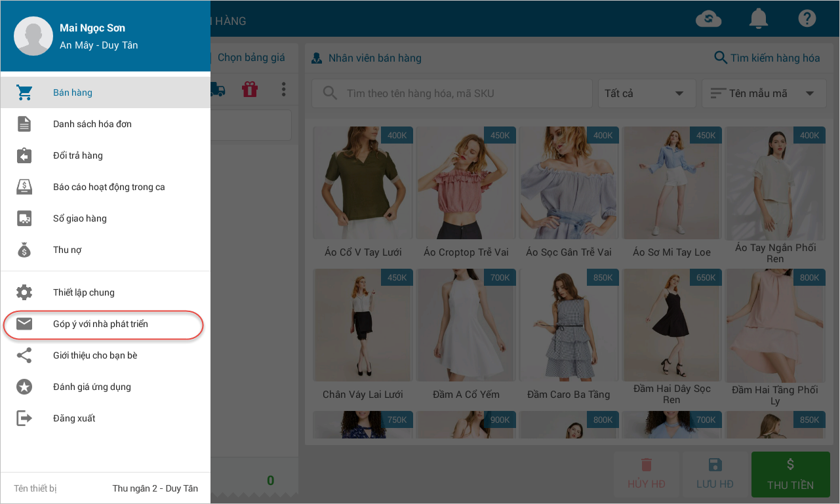Open Báo cáo hoạt động trong ca
The width and height of the screenshot is (840, 504).
(x=106, y=187)
